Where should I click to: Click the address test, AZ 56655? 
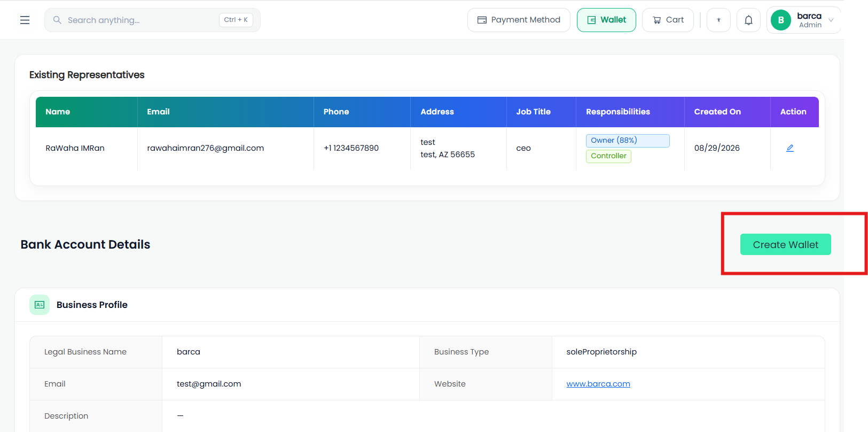(448, 155)
